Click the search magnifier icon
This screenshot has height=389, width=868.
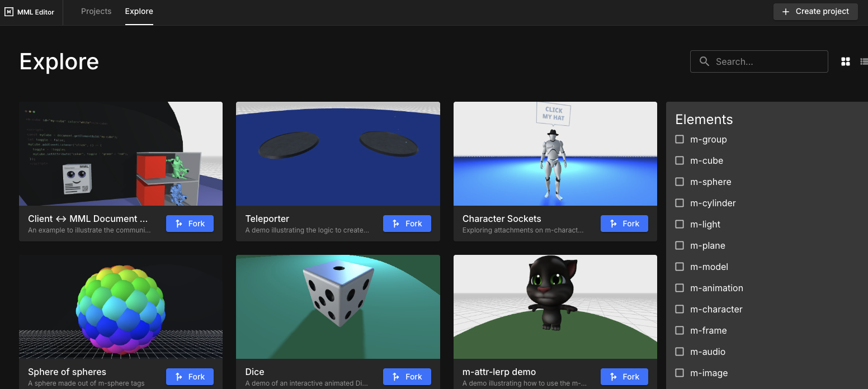pyautogui.click(x=704, y=61)
